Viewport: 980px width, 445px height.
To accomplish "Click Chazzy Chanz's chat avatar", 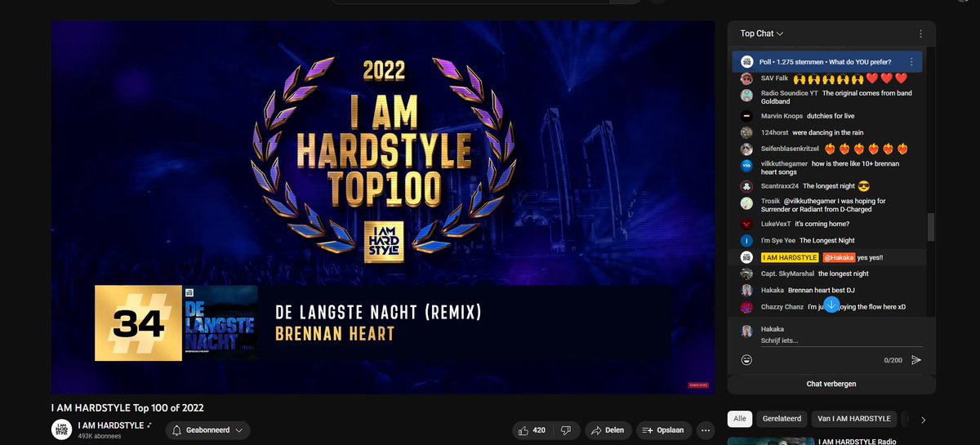I will [x=746, y=308].
